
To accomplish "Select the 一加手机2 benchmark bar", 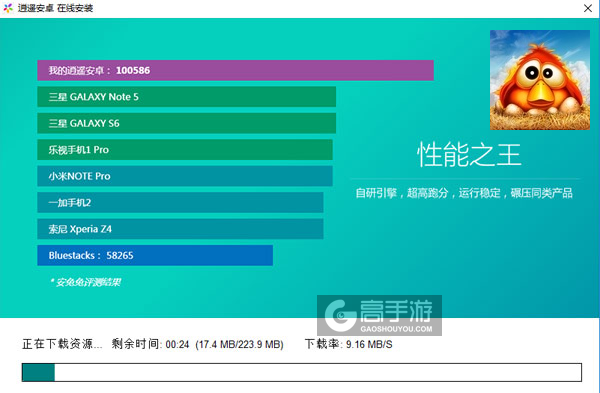I will click(180, 202).
